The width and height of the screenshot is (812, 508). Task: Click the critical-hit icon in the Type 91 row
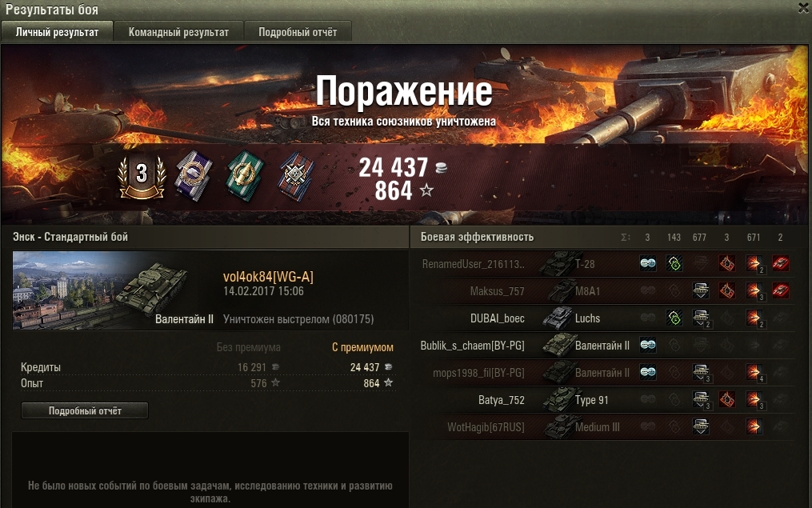pyautogui.click(x=727, y=400)
